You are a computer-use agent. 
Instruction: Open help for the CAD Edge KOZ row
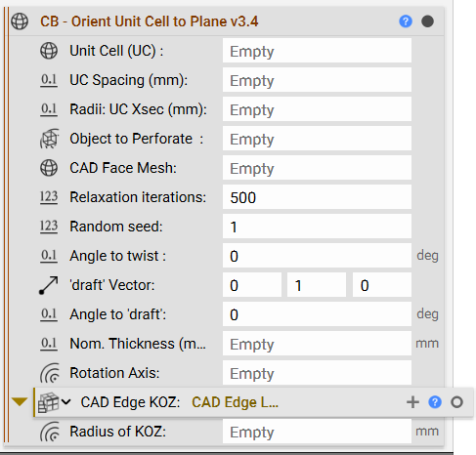(435, 402)
